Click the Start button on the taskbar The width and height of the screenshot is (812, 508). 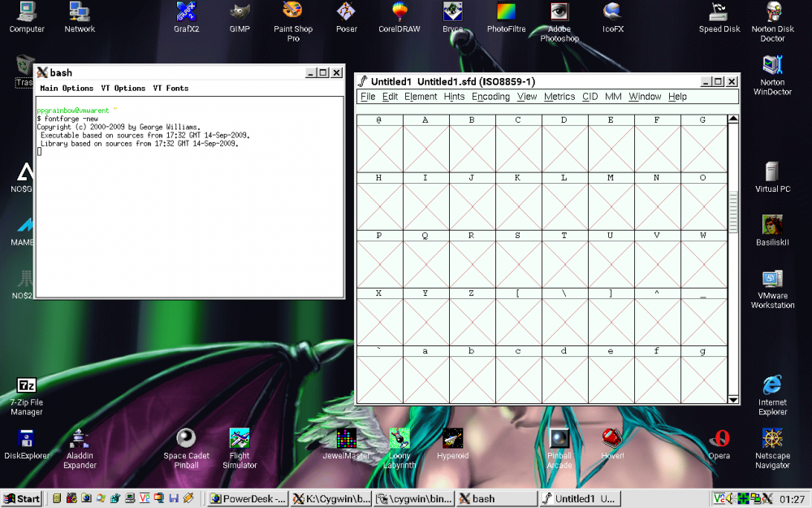tap(21, 498)
